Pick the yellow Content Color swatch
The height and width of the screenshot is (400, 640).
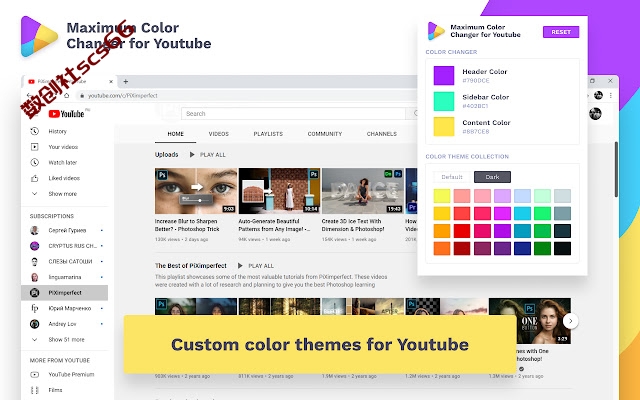(444, 127)
